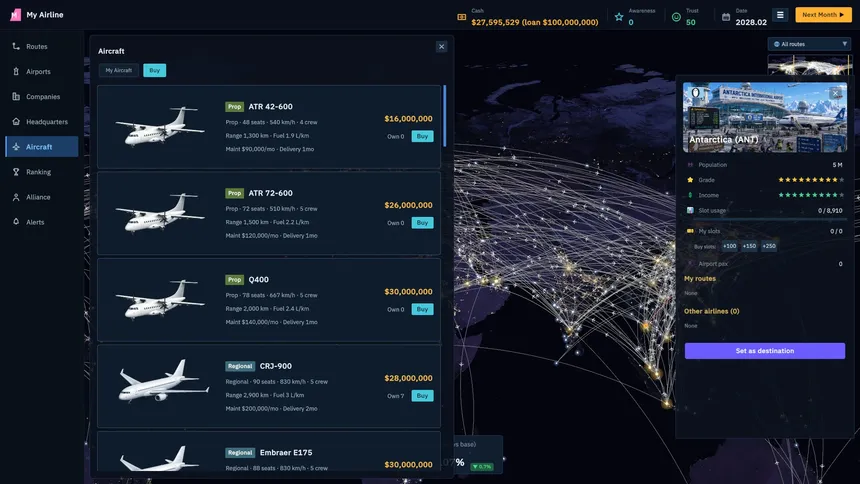860x484 pixels.
Task: Open the Routes menu item
Action: 42,47
